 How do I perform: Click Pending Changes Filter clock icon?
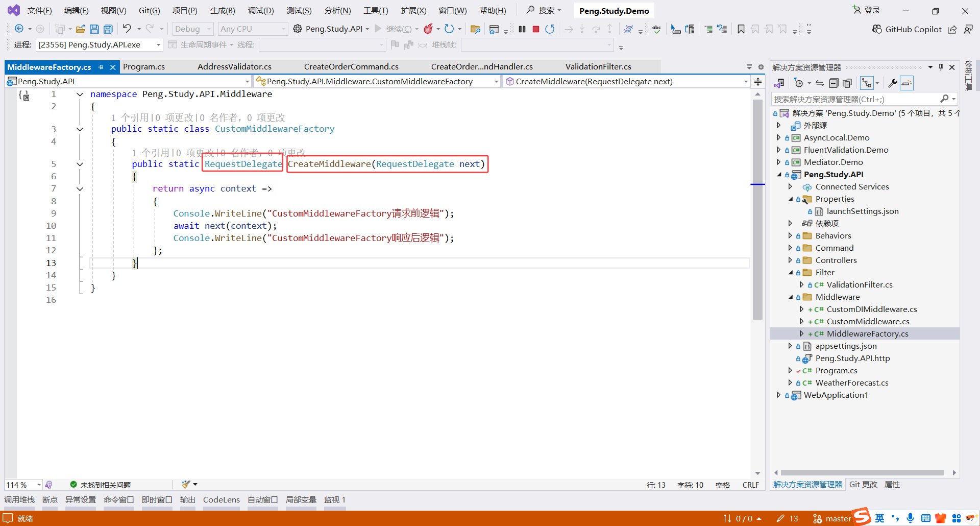click(x=799, y=83)
